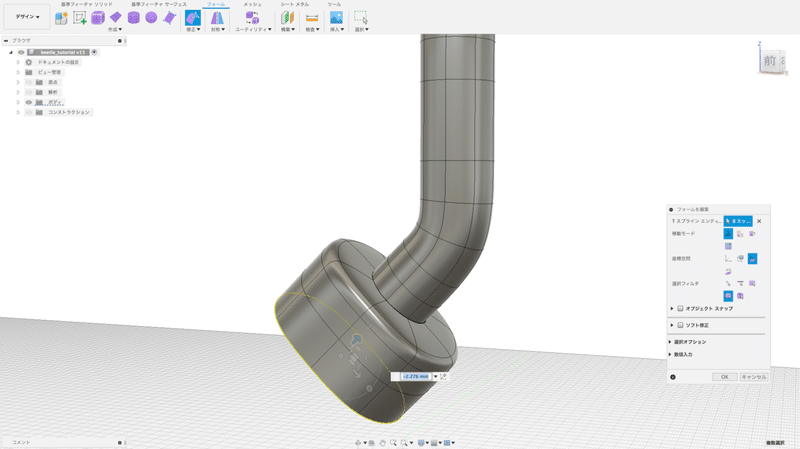The image size is (800, 449).
Task: Select the form Plane primitive tool
Action: point(116,18)
